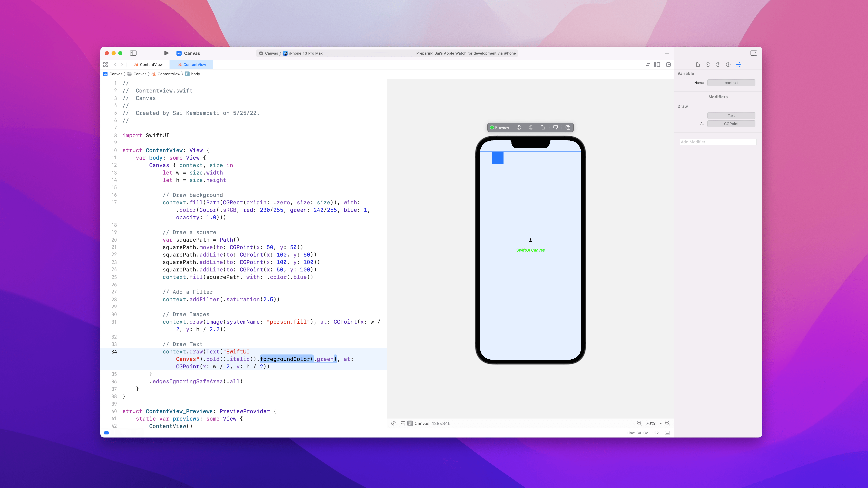This screenshot has height=488, width=868.
Task: Rotate the preview device orientation
Action: 543,127
